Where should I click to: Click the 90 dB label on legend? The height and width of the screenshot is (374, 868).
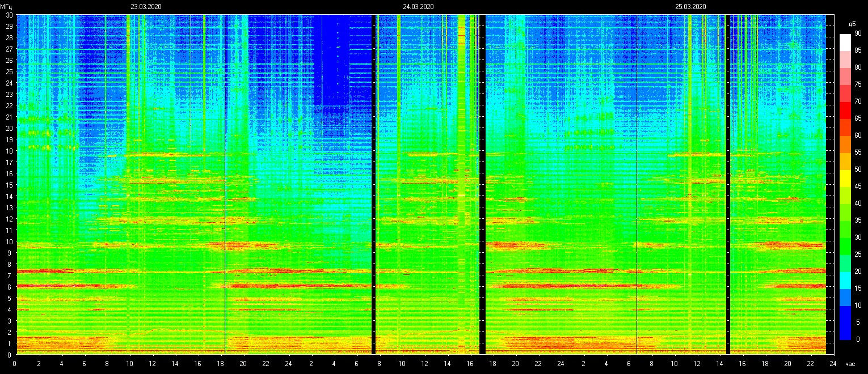pos(858,33)
